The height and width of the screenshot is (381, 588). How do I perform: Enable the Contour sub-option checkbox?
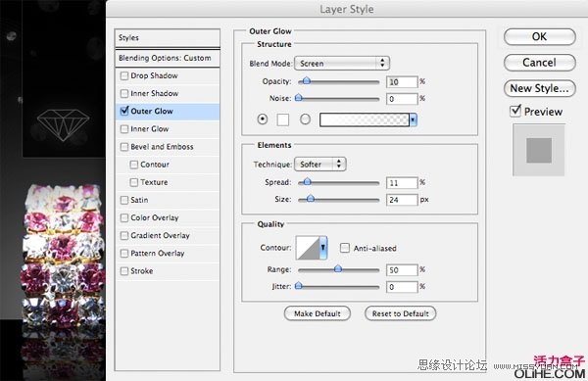(x=134, y=165)
